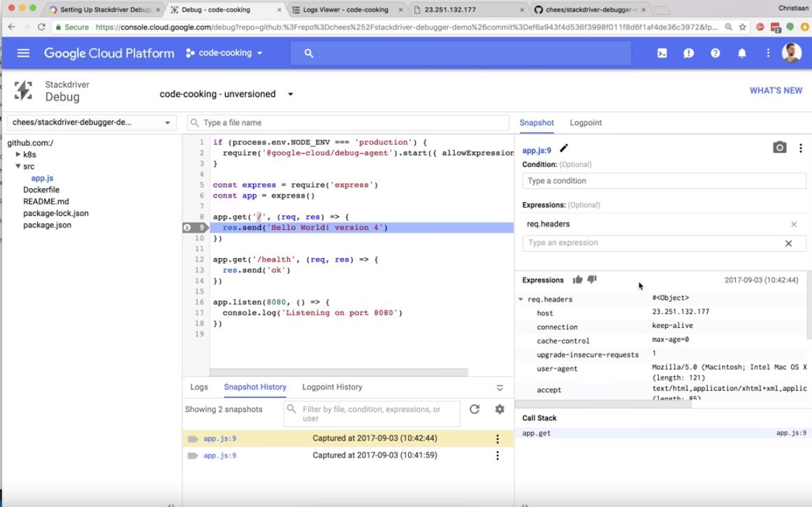Click the code editor horizontal scrollbar
Screen dimensions: 812x507
(339, 372)
